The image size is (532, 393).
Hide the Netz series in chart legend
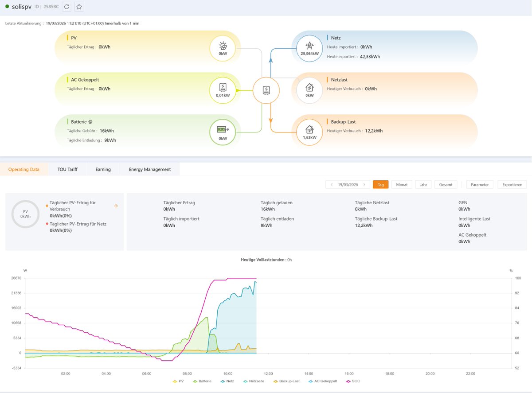pyautogui.click(x=227, y=381)
